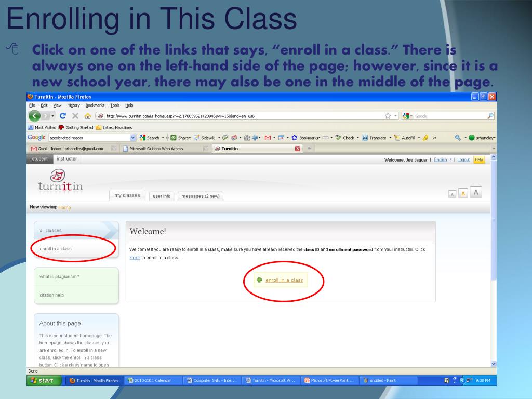The image size is (532, 399).
Task: Click the 'here' link in the Welcome message
Action: click(x=135, y=258)
